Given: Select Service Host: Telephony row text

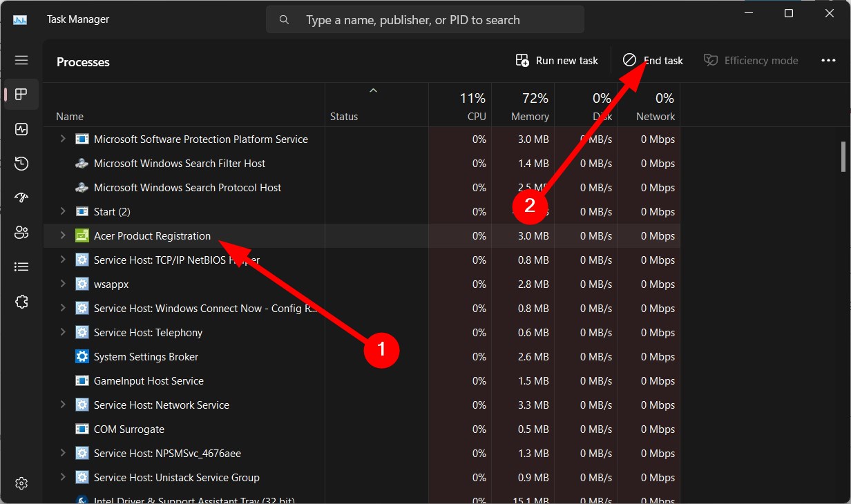Looking at the screenshot, I should [148, 333].
